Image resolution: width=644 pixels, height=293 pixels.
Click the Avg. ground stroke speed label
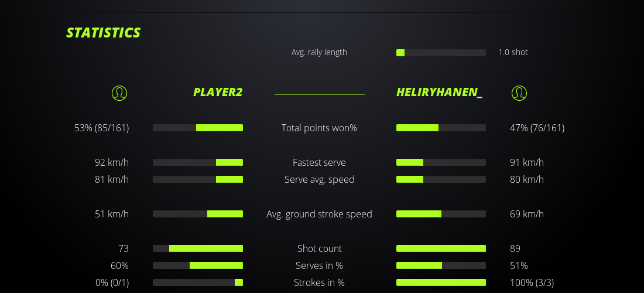pos(319,214)
